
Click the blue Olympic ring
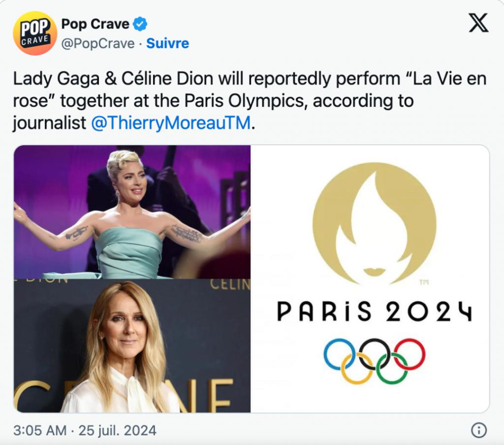pos(339,353)
